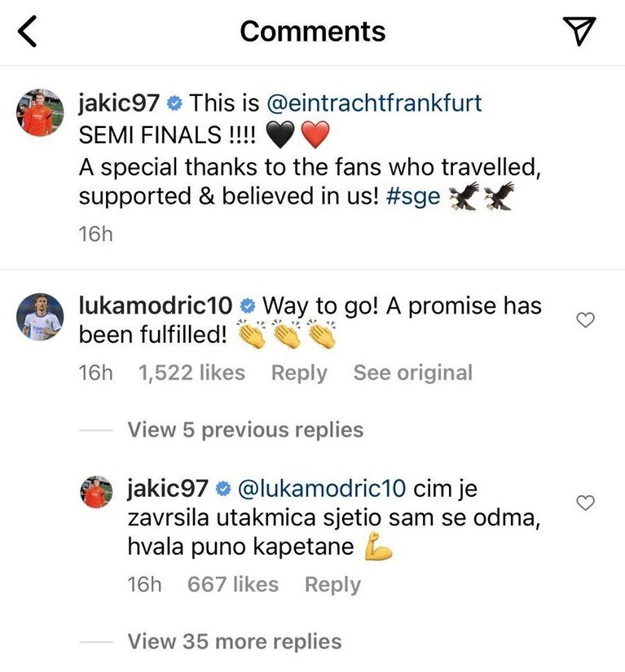
Task: Open lukamodric10's profile picture
Action: pos(40,317)
